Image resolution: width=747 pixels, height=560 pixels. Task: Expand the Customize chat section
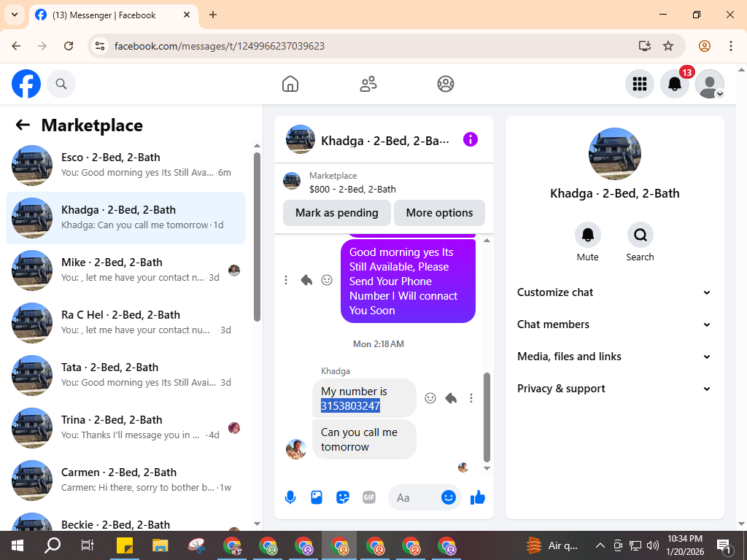click(614, 292)
